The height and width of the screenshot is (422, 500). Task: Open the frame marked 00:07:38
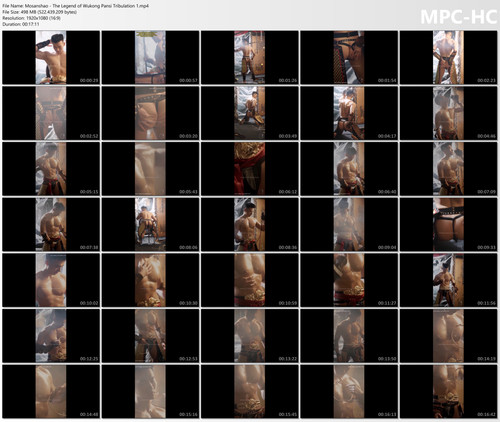(51, 224)
